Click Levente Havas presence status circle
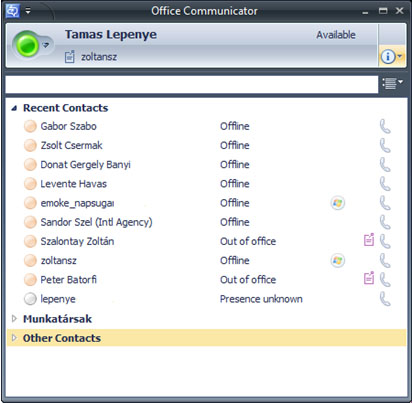The width and height of the screenshot is (412, 403). 30,184
